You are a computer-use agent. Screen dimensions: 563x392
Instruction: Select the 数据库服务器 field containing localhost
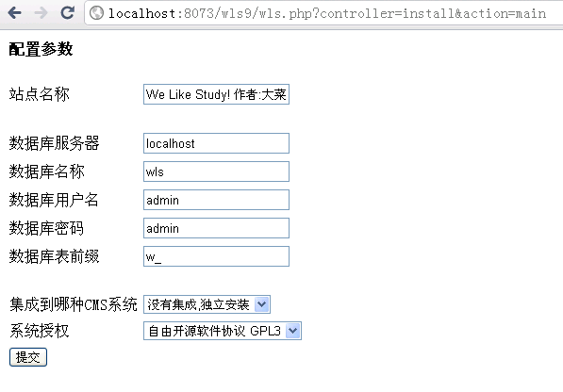(x=216, y=143)
